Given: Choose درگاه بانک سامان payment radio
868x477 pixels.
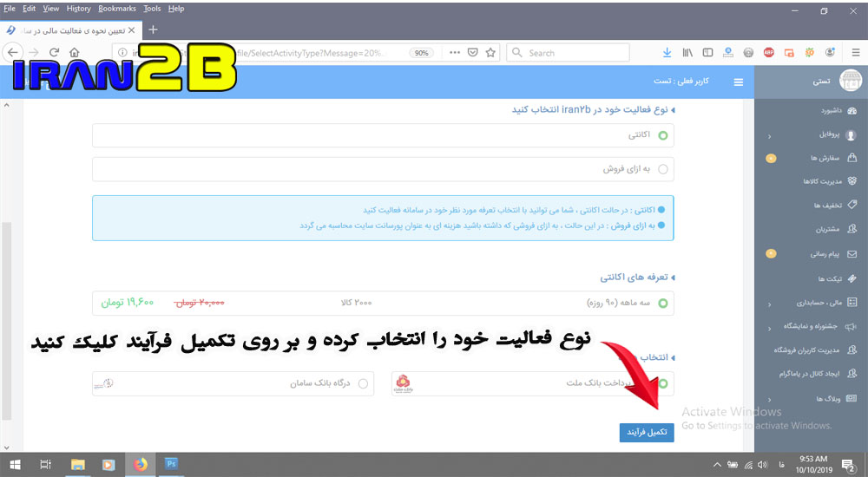Looking at the screenshot, I should pos(363,383).
